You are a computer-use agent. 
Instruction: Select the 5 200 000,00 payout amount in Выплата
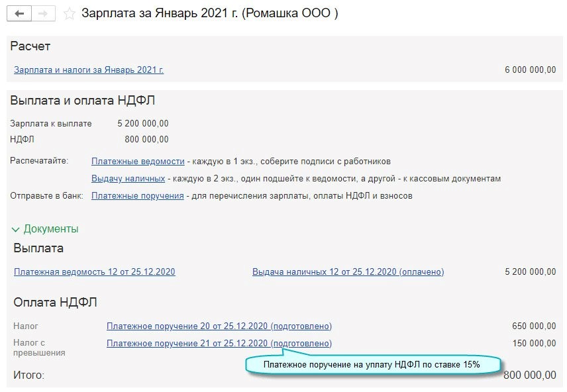(x=530, y=271)
